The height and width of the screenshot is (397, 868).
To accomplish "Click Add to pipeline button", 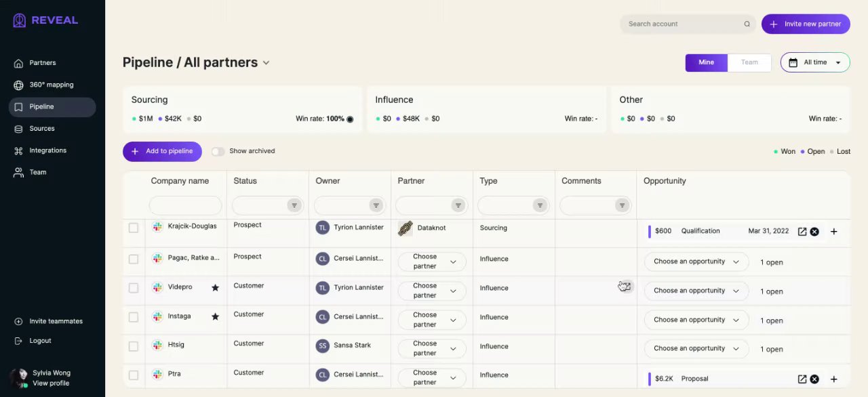I will tap(162, 152).
